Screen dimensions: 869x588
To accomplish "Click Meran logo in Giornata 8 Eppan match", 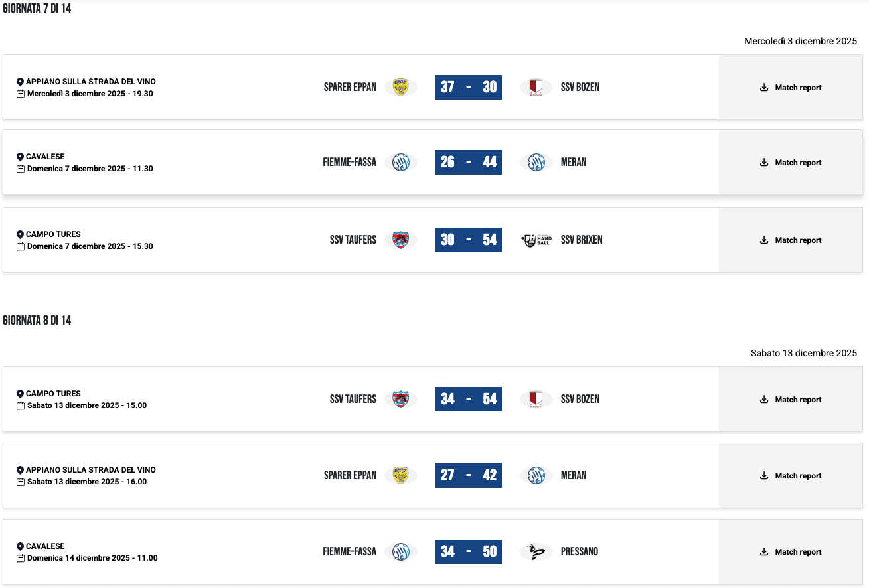I will click(x=536, y=476).
